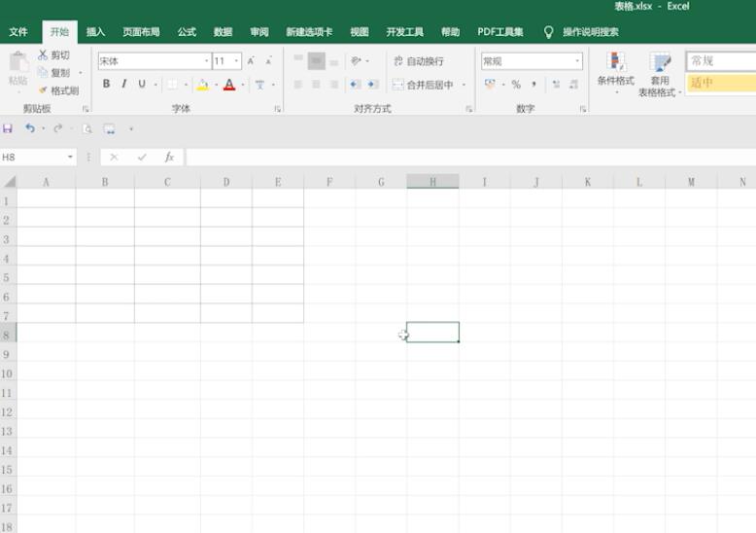
Task: Open the font name 宋体 dropdown
Action: coord(207,61)
